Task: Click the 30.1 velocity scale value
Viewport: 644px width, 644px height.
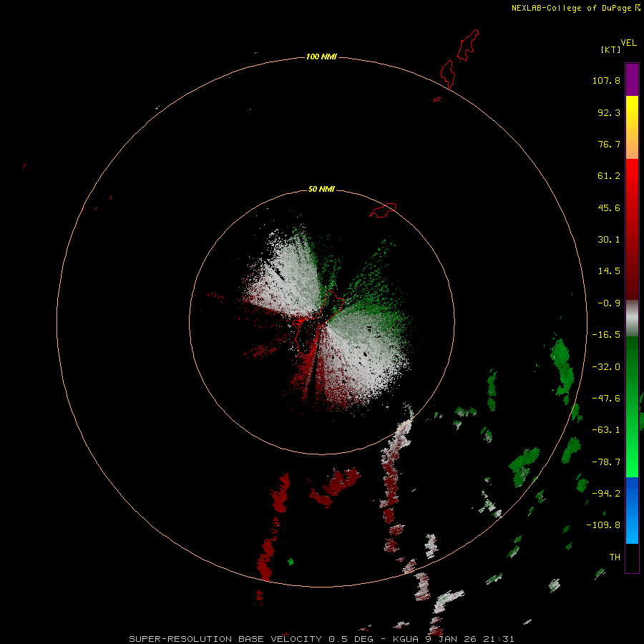Action: point(609,240)
